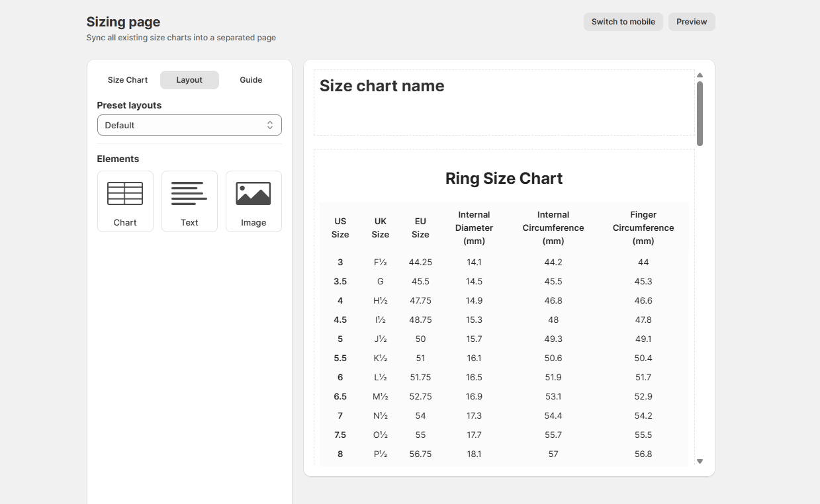
Task: Click the US Size column header
Action: tap(340, 228)
